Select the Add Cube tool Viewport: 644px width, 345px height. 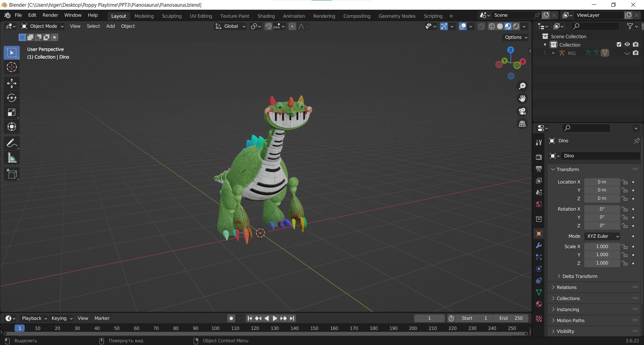pos(12,174)
